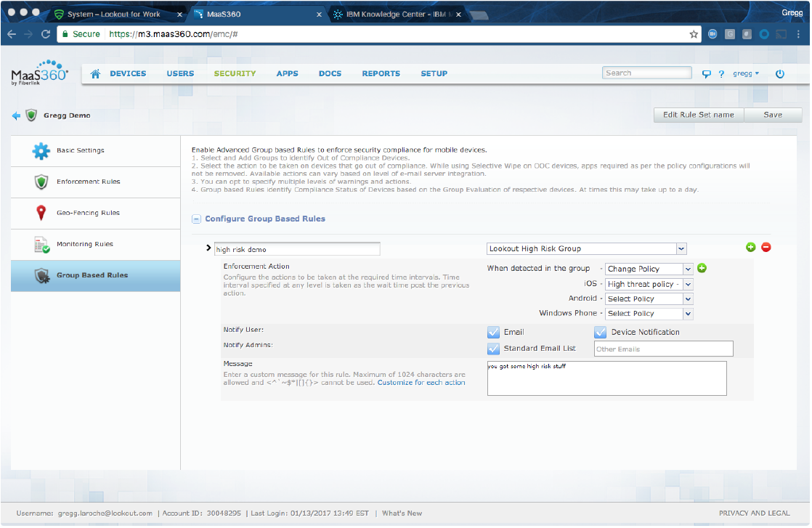
Task: Close the MaaS360 browser tab
Action: (x=320, y=15)
